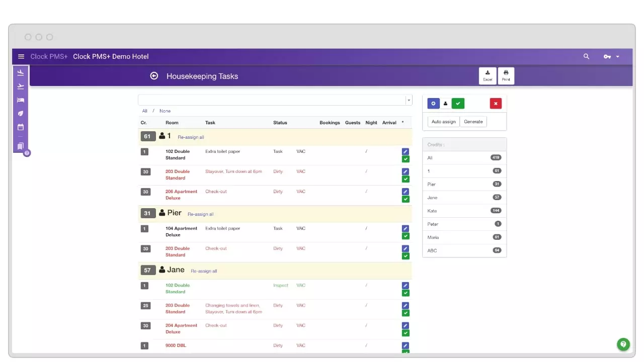Click the small help badge below sidebar
This screenshot has height=362, width=644.
(27, 153)
